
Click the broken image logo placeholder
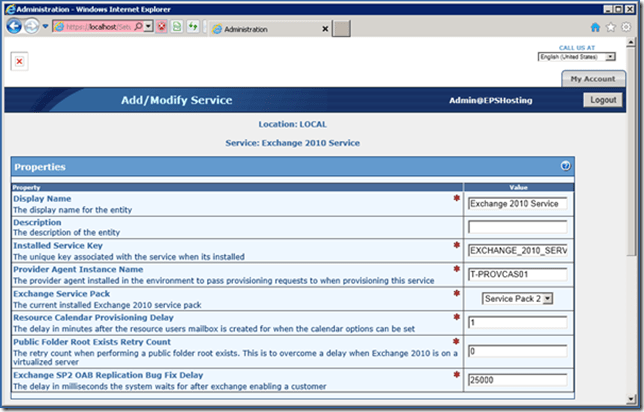[19, 61]
